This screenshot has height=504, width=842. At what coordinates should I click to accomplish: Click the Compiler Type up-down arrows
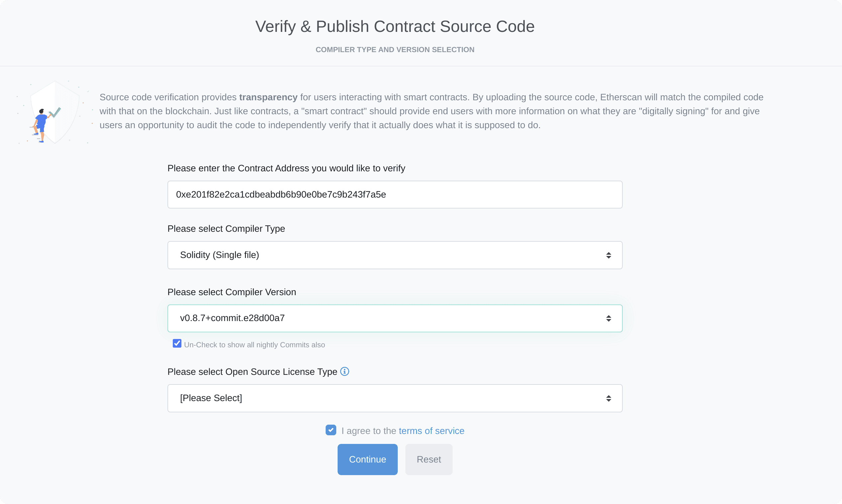click(608, 255)
